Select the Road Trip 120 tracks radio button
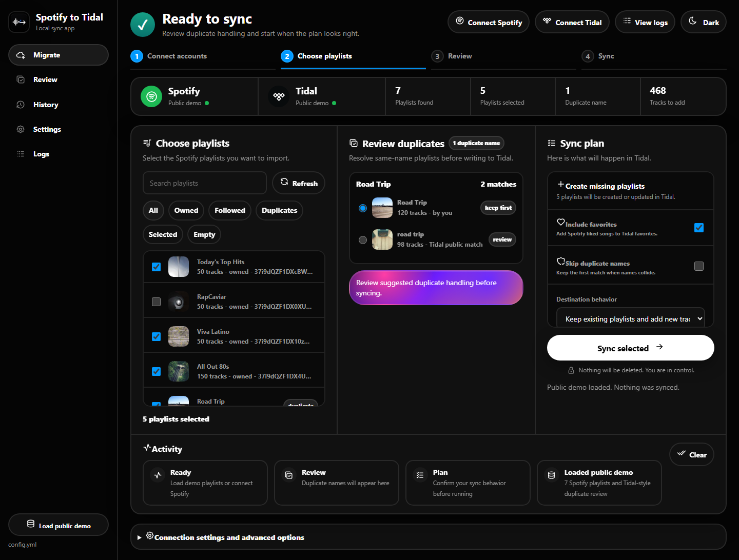 363,208
